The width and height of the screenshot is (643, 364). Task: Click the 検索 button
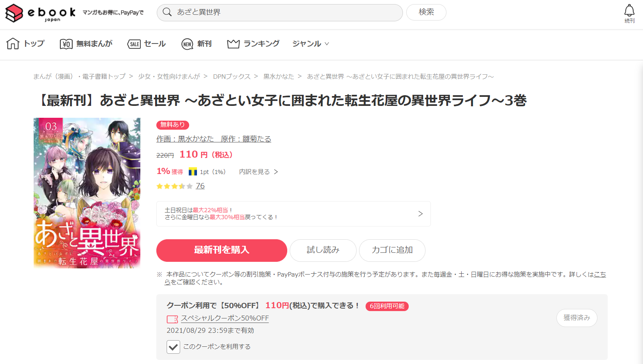(426, 12)
